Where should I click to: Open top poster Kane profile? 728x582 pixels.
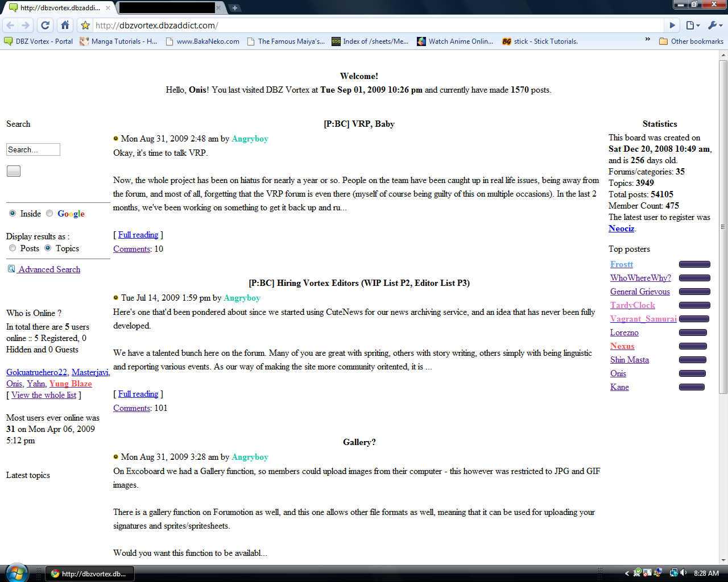pyautogui.click(x=619, y=387)
